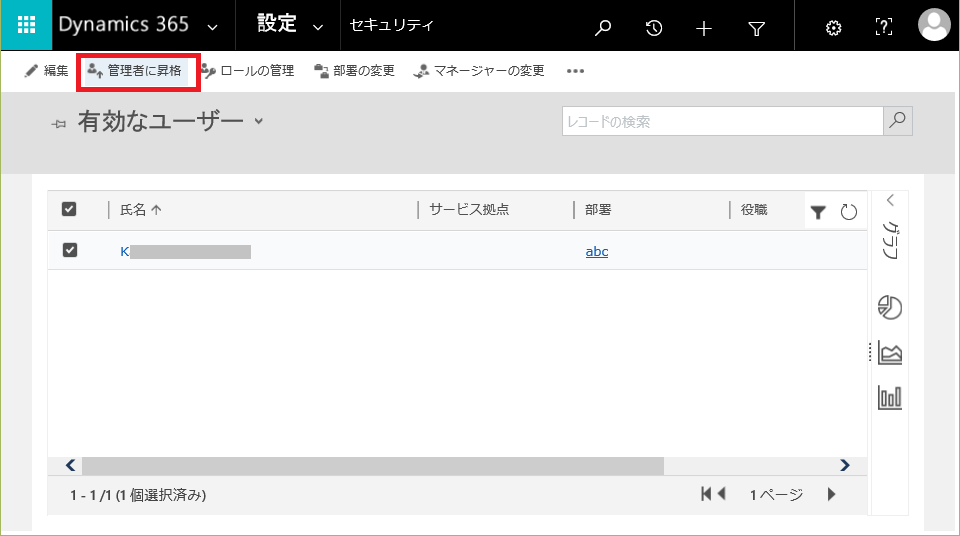Open advanced find funnel icon
The image size is (960, 536).
pos(757,28)
